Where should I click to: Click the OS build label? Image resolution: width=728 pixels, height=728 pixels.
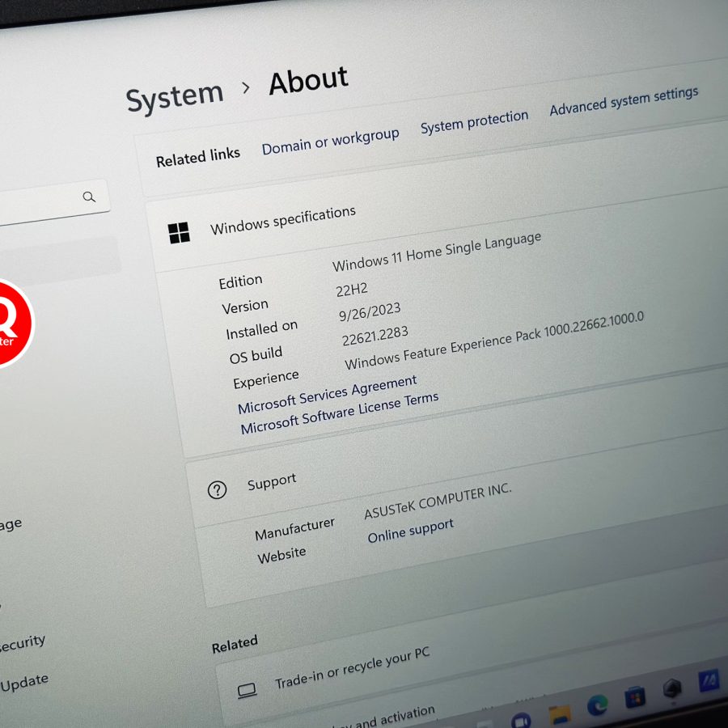[256, 356]
